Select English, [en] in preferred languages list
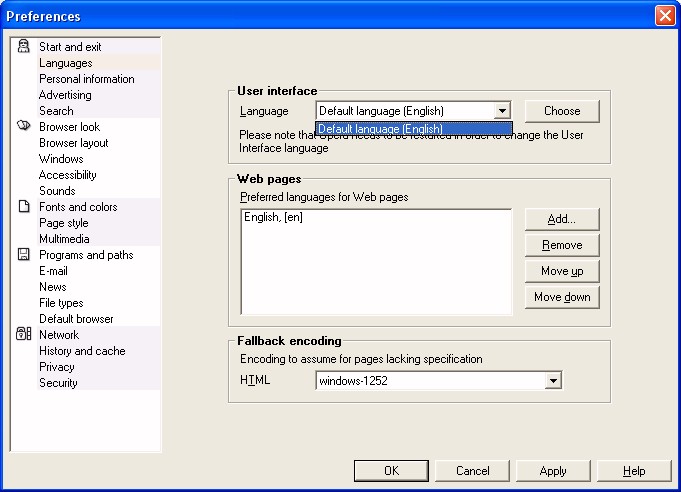 (273, 217)
